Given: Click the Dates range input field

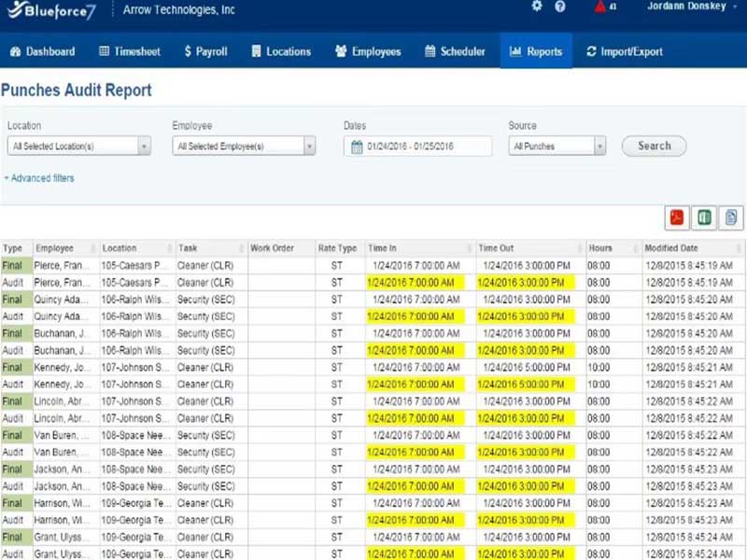Looking at the screenshot, I should pyautogui.click(x=425, y=147).
